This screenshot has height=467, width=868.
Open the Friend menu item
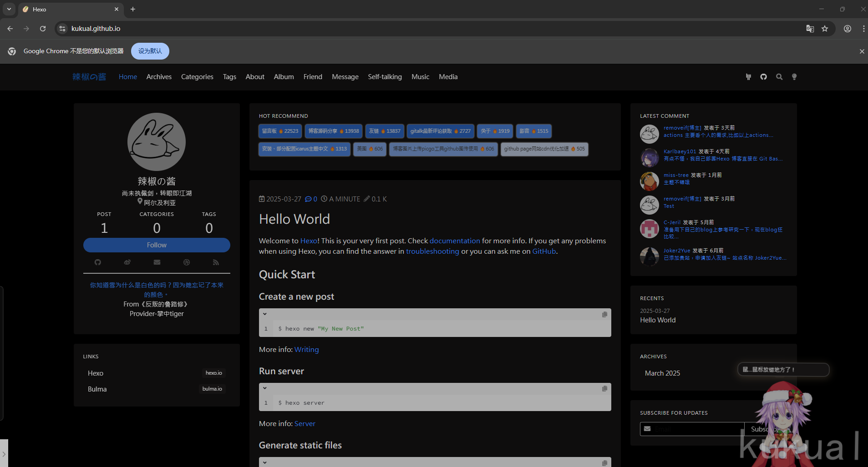pyautogui.click(x=313, y=77)
